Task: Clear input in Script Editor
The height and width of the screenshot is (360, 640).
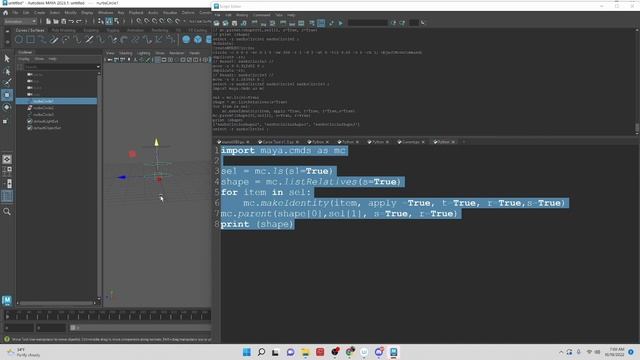Action: (263, 23)
